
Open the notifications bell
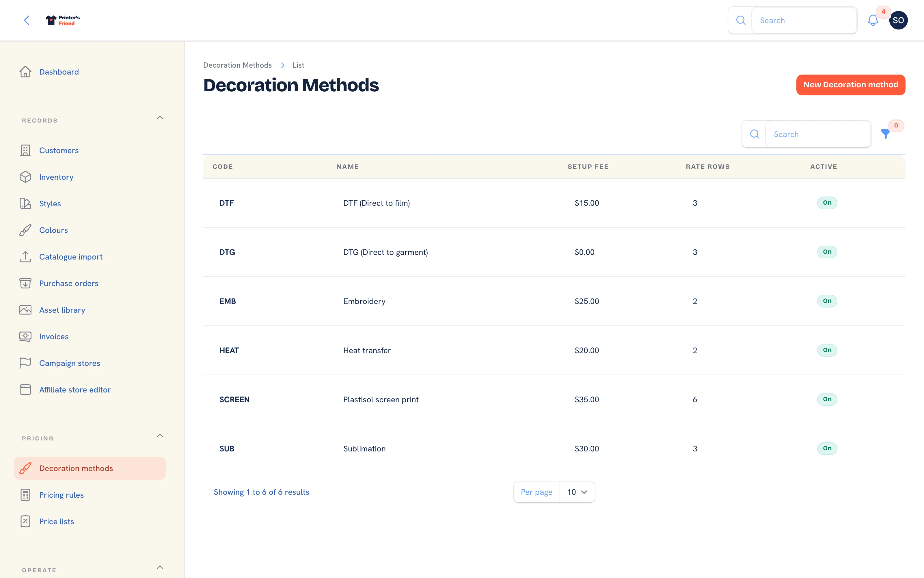click(x=873, y=20)
